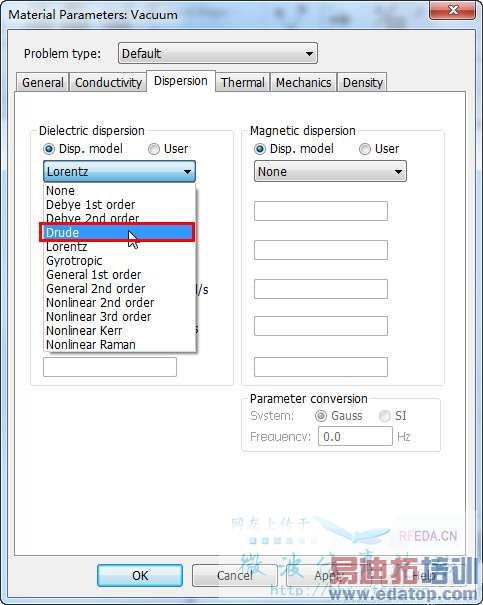Select Drude from the dispersion list

117,232
